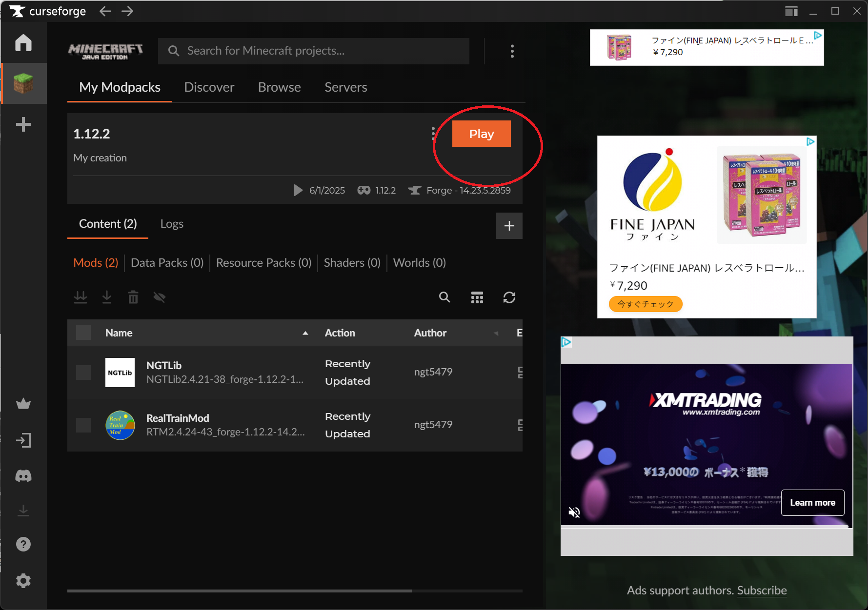This screenshot has height=610, width=868.
Task: Open the more options menu beside search bar
Action: pyautogui.click(x=512, y=51)
